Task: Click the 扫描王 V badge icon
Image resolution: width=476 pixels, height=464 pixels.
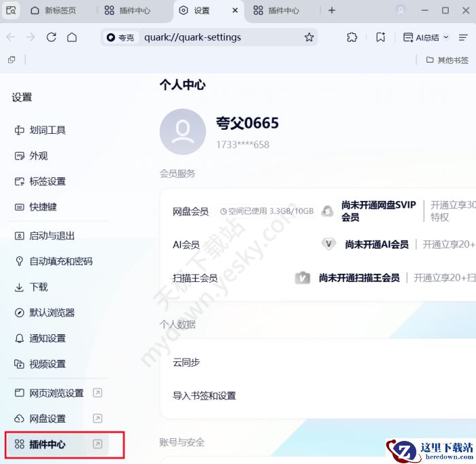Action: click(x=303, y=277)
